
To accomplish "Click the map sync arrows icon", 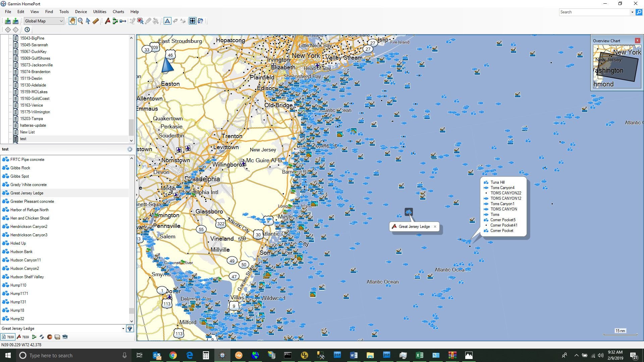I will (x=200, y=21).
